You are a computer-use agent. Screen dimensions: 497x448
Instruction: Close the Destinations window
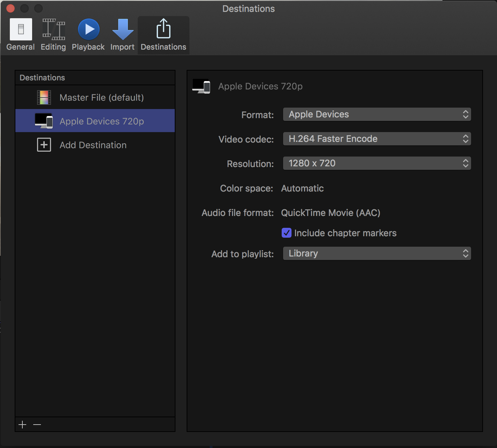point(10,8)
